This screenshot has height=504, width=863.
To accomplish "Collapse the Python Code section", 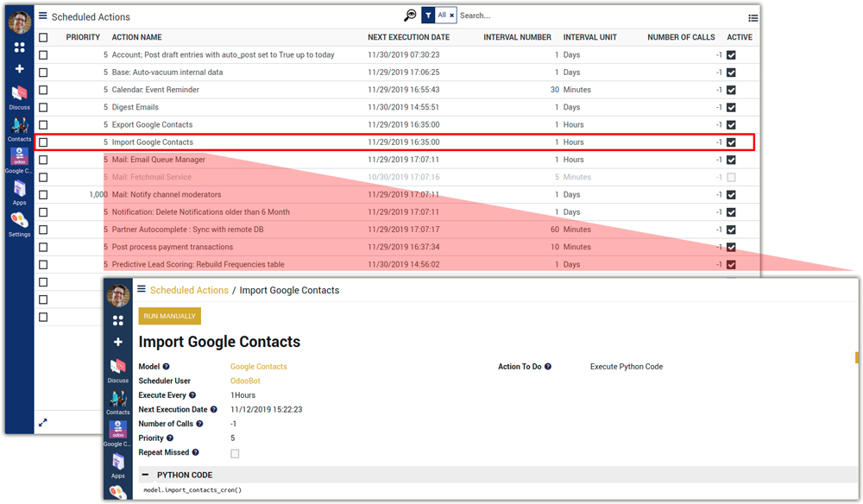I will 145,475.
